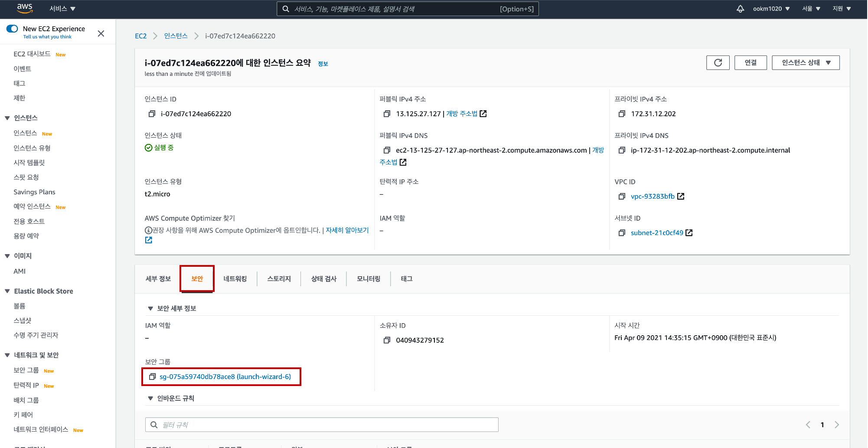
Task: Focus the top services search field
Action: [x=408, y=9]
